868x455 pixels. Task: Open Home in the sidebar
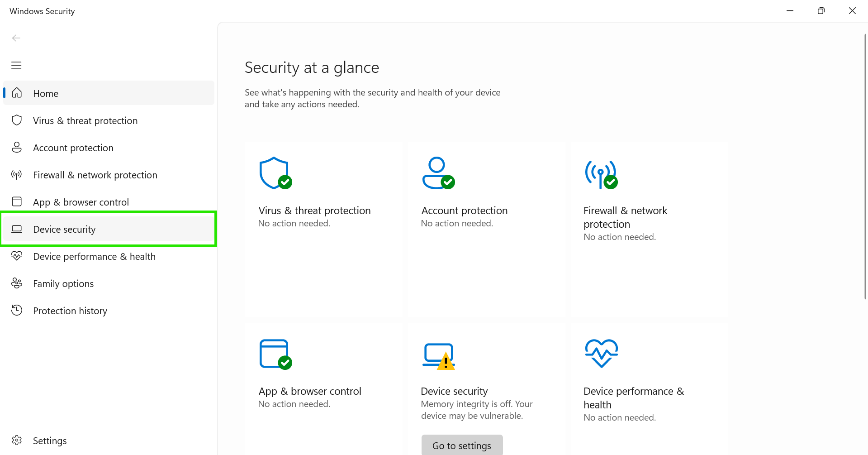tap(109, 93)
